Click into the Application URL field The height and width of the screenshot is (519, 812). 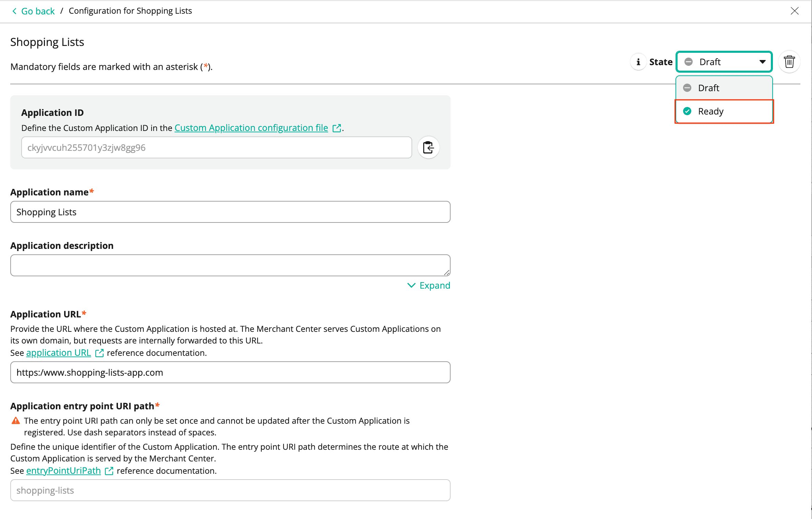[x=230, y=372]
